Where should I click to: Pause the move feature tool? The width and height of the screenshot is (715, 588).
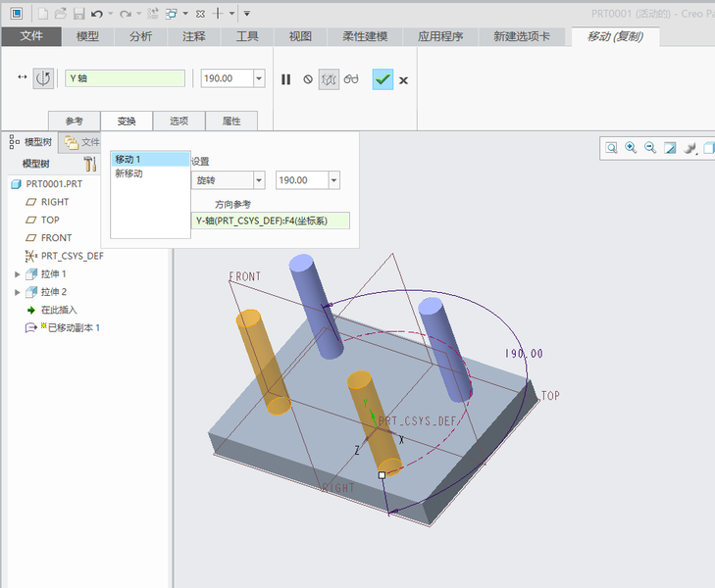point(286,79)
